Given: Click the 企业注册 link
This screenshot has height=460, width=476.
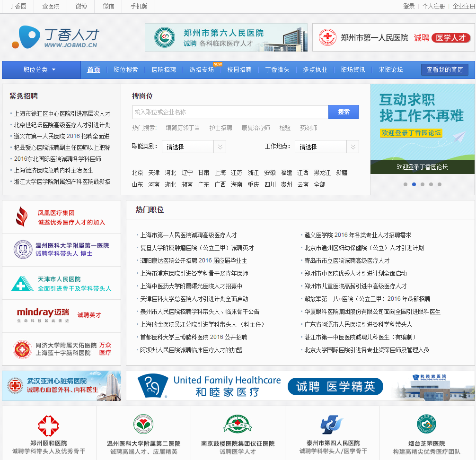Looking at the screenshot, I should 464,6.
